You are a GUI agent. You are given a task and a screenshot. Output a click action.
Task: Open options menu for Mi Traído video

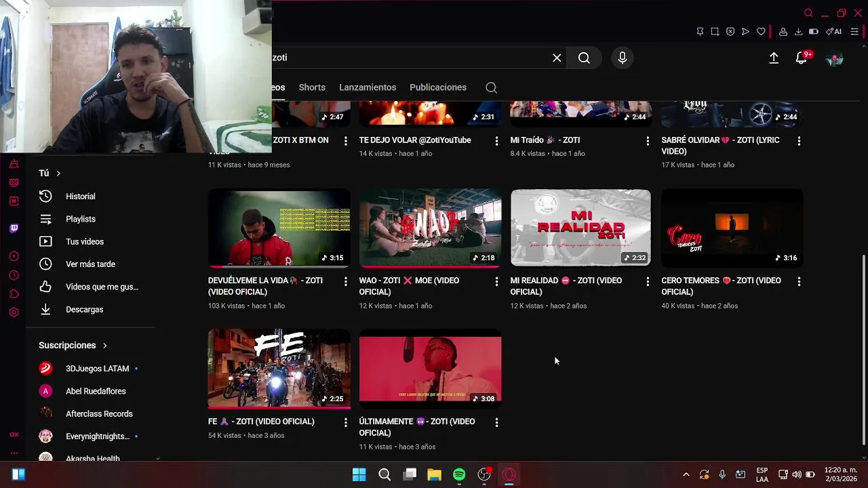pyautogui.click(x=648, y=141)
